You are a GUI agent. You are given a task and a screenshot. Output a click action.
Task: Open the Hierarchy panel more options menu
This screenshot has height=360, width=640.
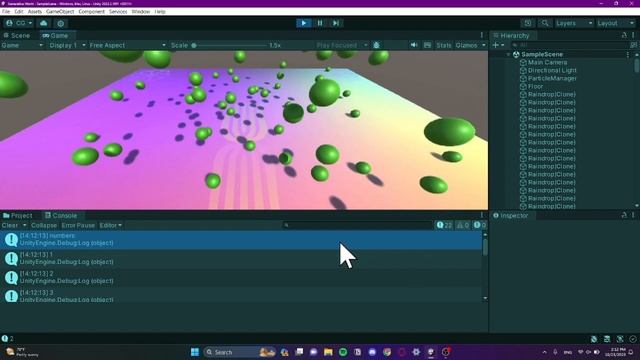633,36
